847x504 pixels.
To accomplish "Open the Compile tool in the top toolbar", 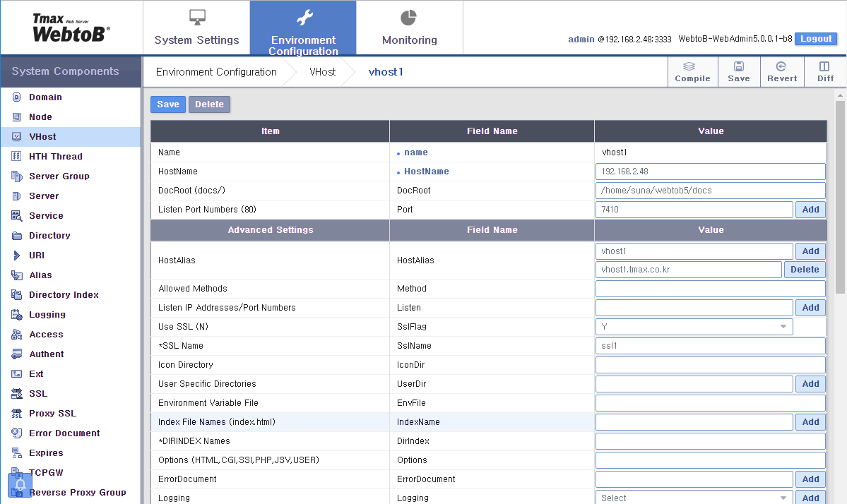I will [x=692, y=71].
